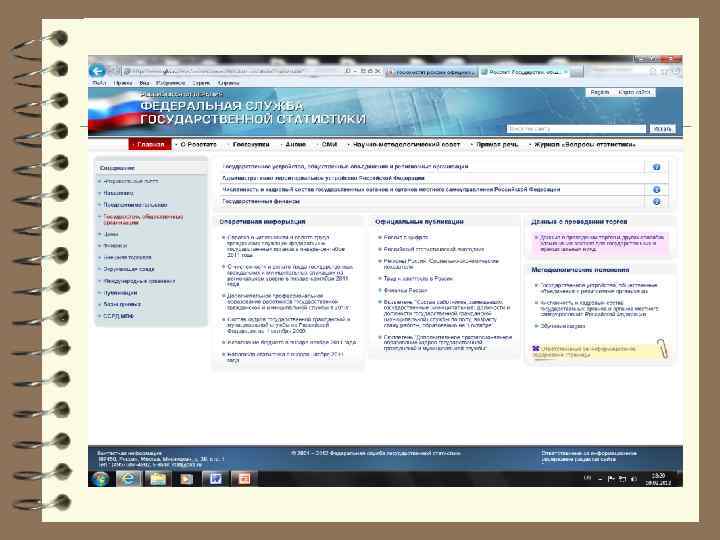Open the Word taskbar icon
Viewport: 720px width, 540px height.
(x=215, y=479)
